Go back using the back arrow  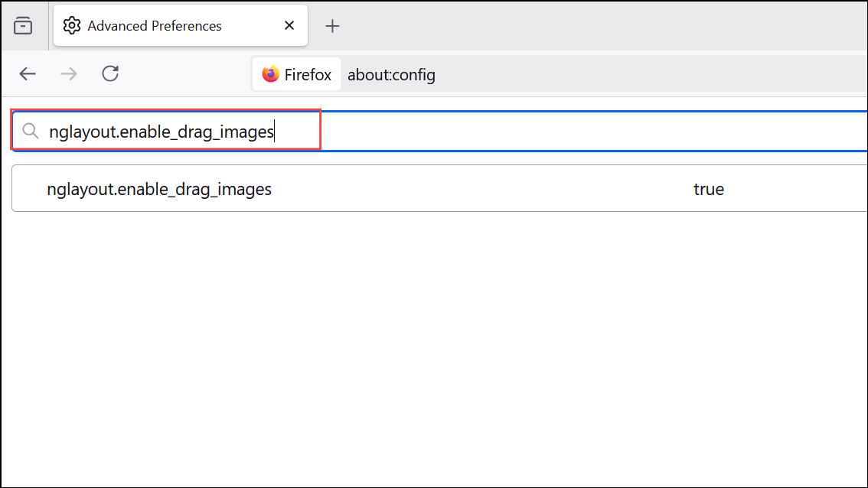pos(28,74)
